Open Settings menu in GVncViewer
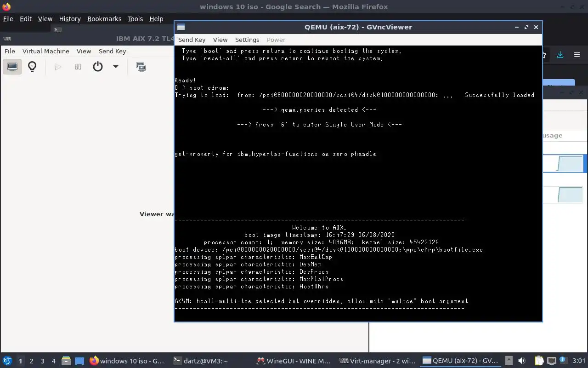588x368 pixels. [x=247, y=40]
